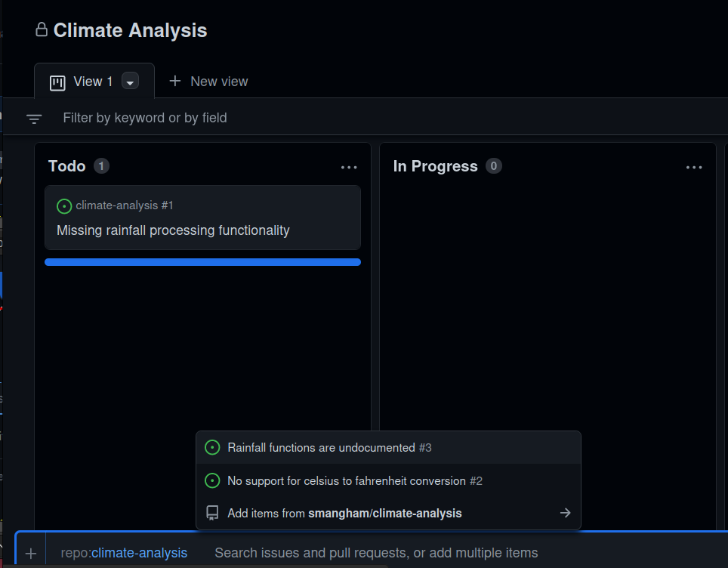Open the In Progress column options menu
The width and height of the screenshot is (728, 568).
click(694, 167)
